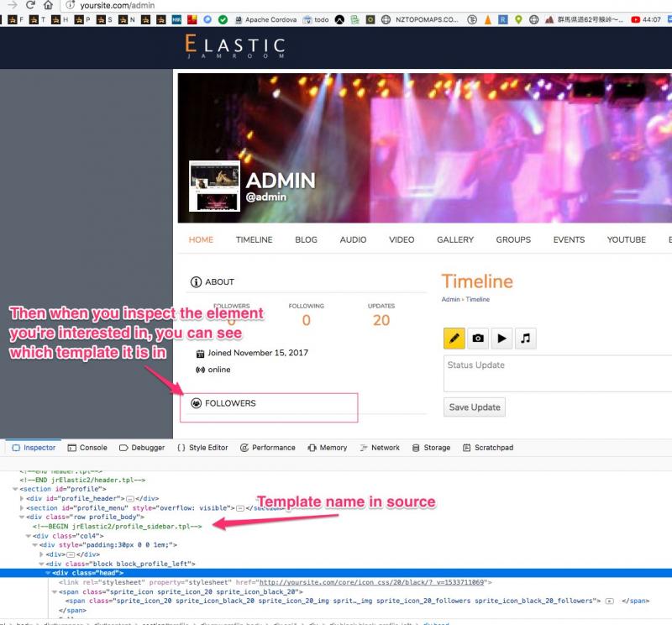Click the camera photo post icon
672x625 pixels.
click(478, 339)
